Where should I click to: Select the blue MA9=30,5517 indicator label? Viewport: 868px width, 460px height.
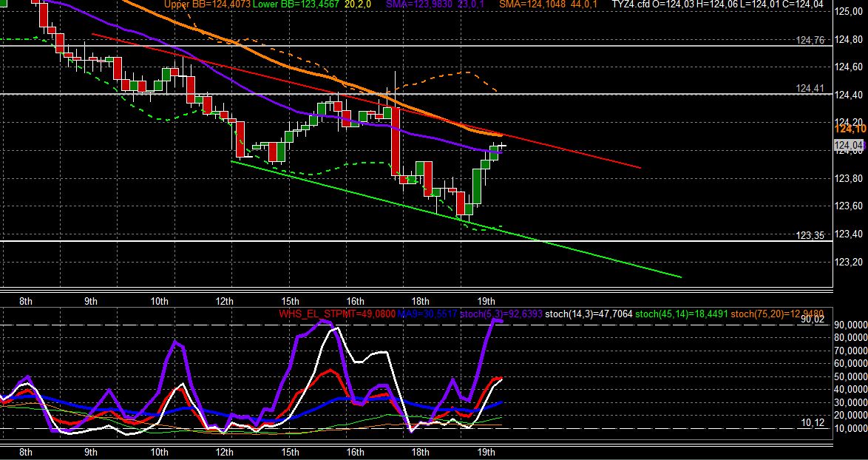click(x=427, y=314)
